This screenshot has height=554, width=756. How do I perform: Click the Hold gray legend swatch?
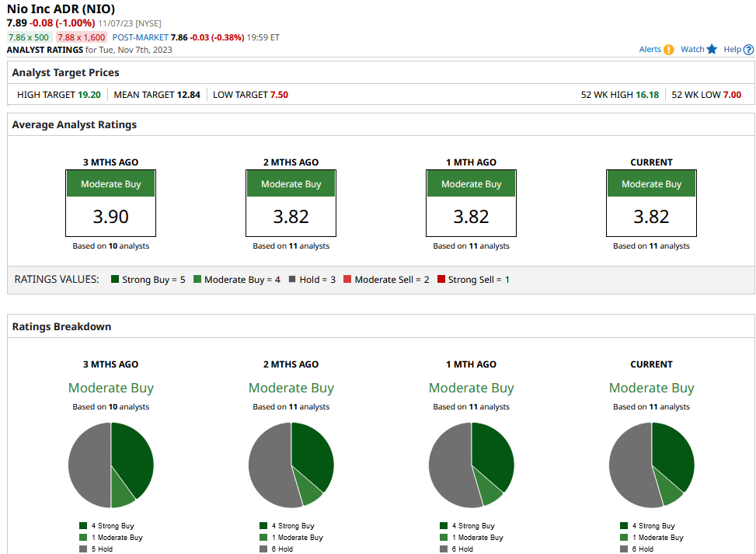pos(292,279)
